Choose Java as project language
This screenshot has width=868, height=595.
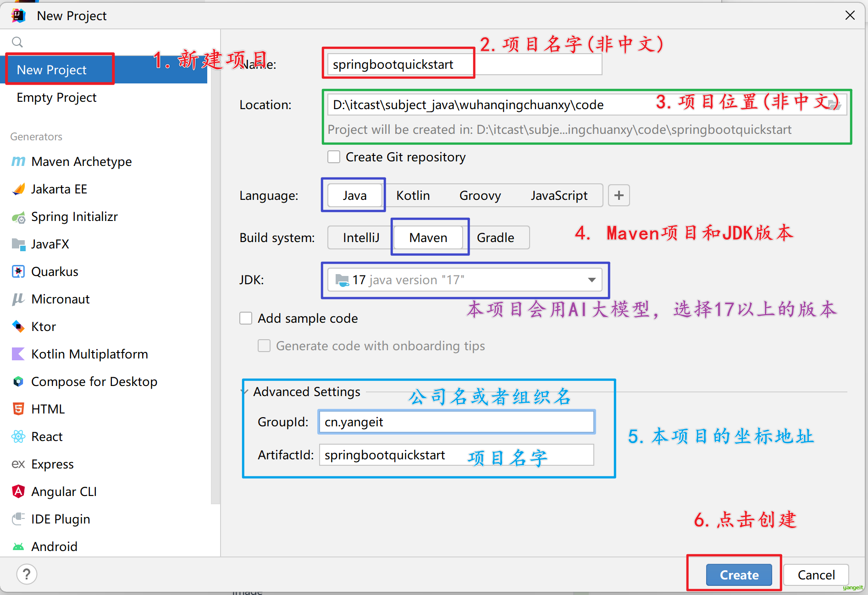click(x=354, y=196)
